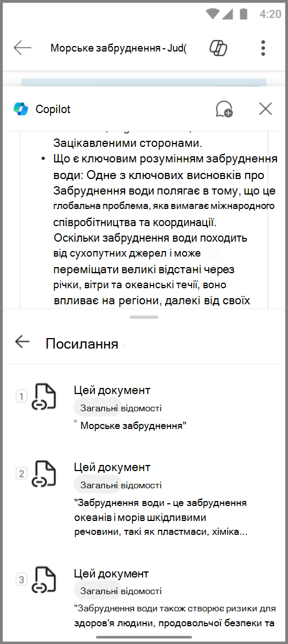Tap the 4:20 clock
This screenshot has height=644, width=288.
pyautogui.click(x=271, y=13)
